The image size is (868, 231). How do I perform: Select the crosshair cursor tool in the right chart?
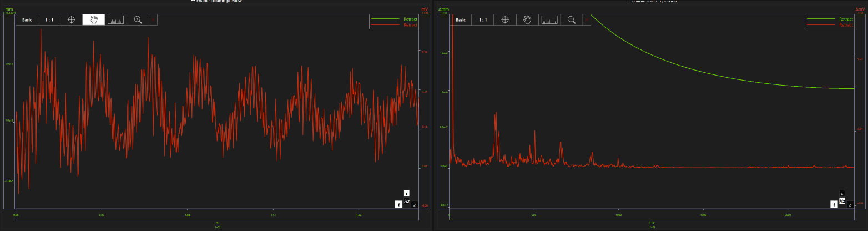pos(505,20)
